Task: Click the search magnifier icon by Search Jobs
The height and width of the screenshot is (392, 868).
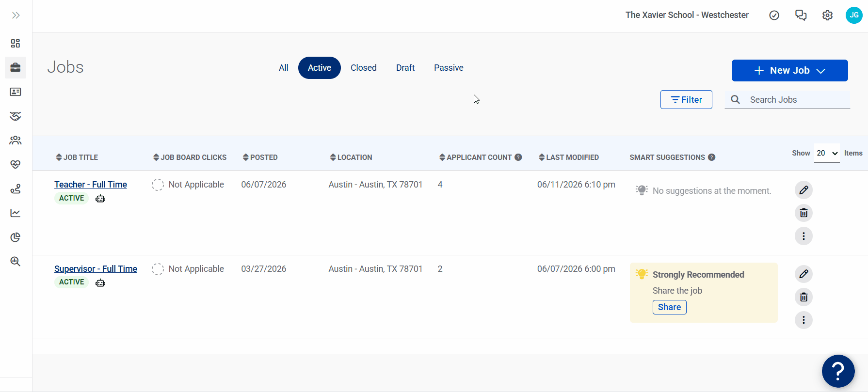Action: coord(736,100)
